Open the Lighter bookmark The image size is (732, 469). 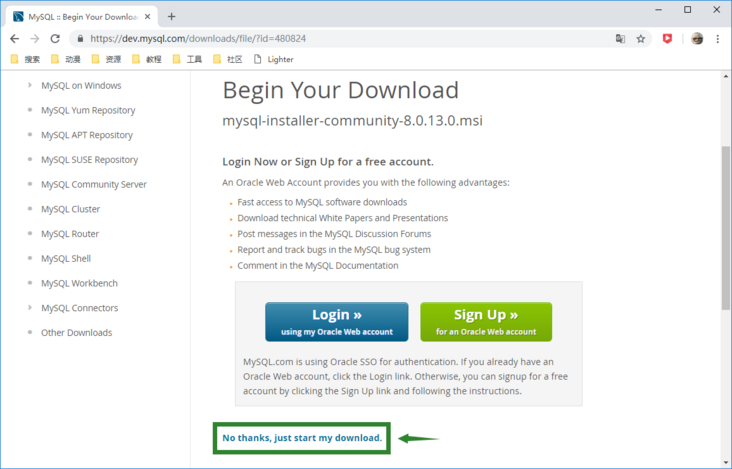[x=274, y=59]
